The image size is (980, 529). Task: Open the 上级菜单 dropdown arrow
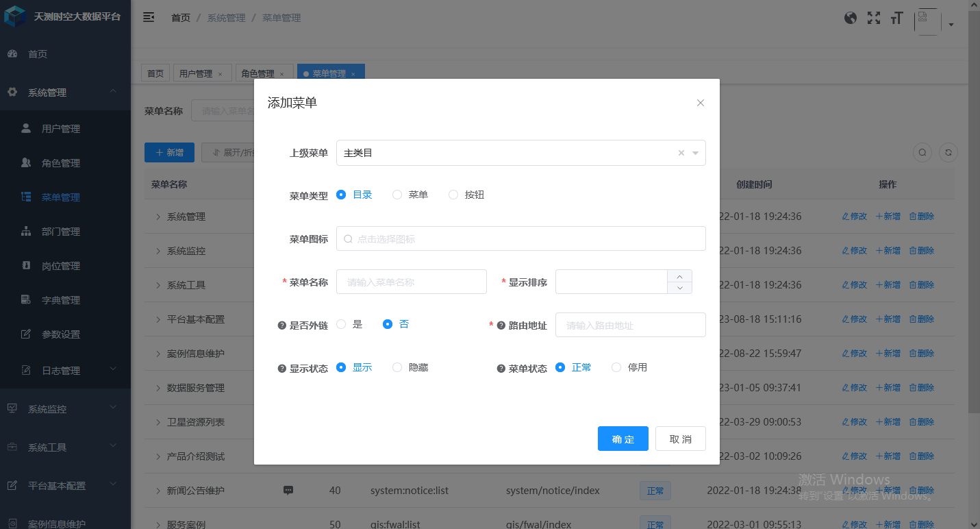(695, 153)
